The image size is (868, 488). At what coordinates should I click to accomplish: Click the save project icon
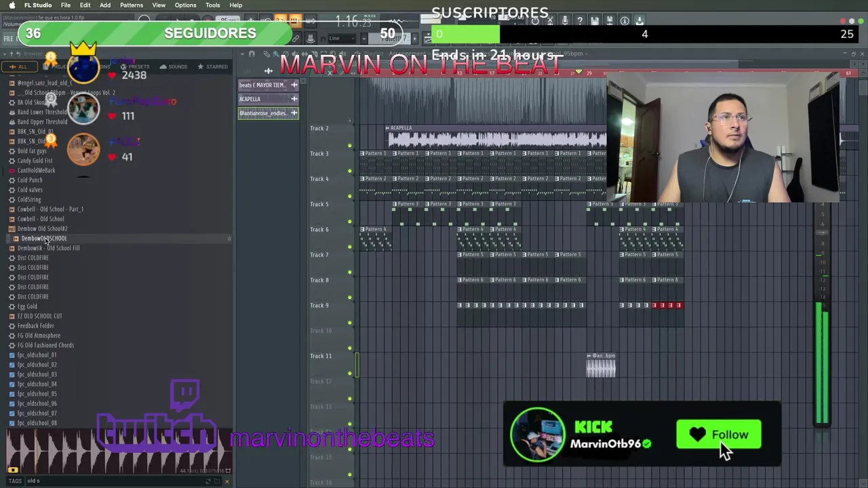(x=595, y=21)
